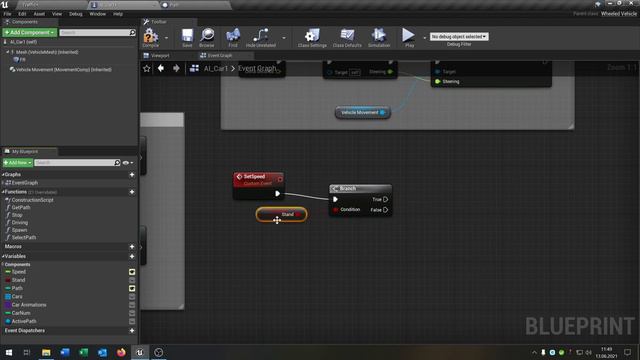Click the SetSpeed execution output pin

click(x=277, y=193)
